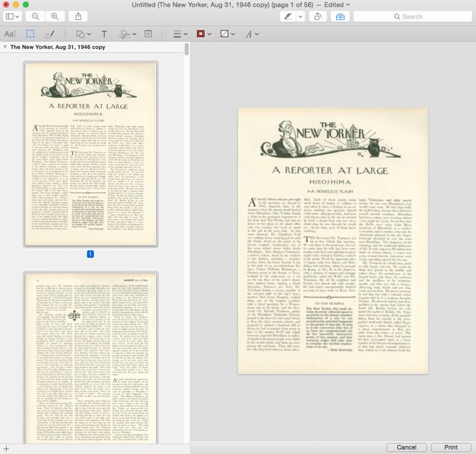Open the Sign signature menu
The height and width of the screenshot is (454, 476).
(x=127, y=34)
